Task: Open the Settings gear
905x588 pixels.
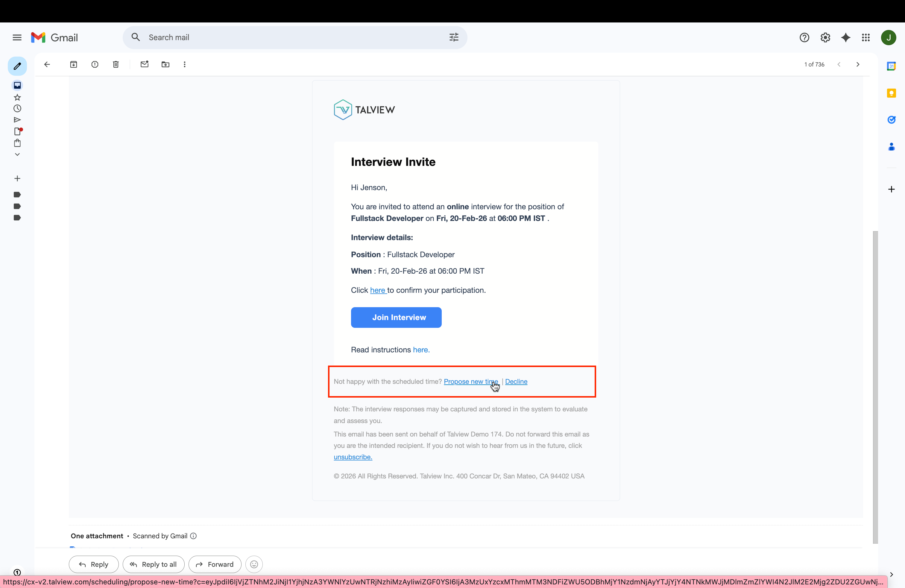Action: [x=825, y=37]
